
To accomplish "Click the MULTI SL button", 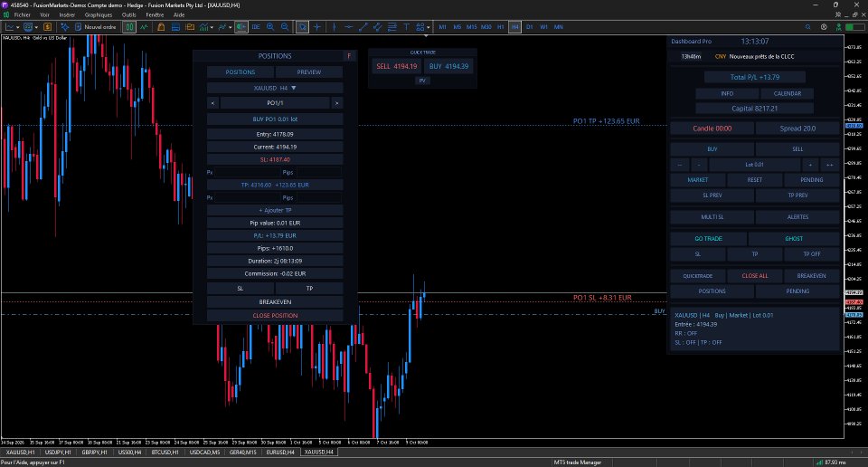I will [712, 216].
